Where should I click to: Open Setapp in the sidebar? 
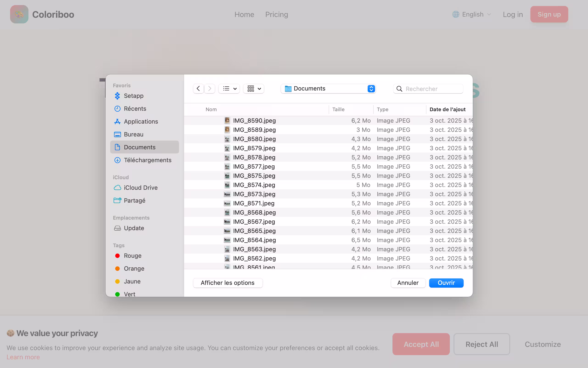coord(134,96)
